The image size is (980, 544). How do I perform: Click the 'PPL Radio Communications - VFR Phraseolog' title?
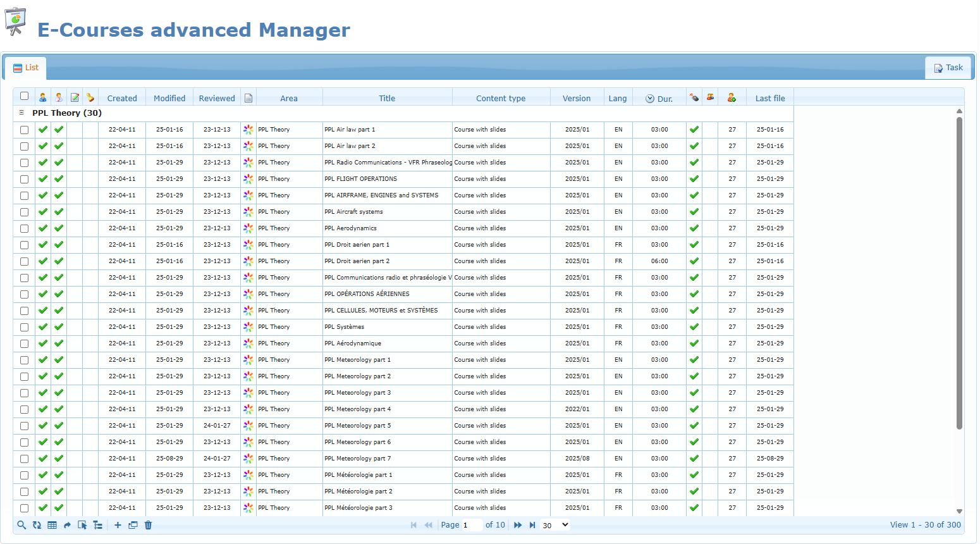[388, 163]
